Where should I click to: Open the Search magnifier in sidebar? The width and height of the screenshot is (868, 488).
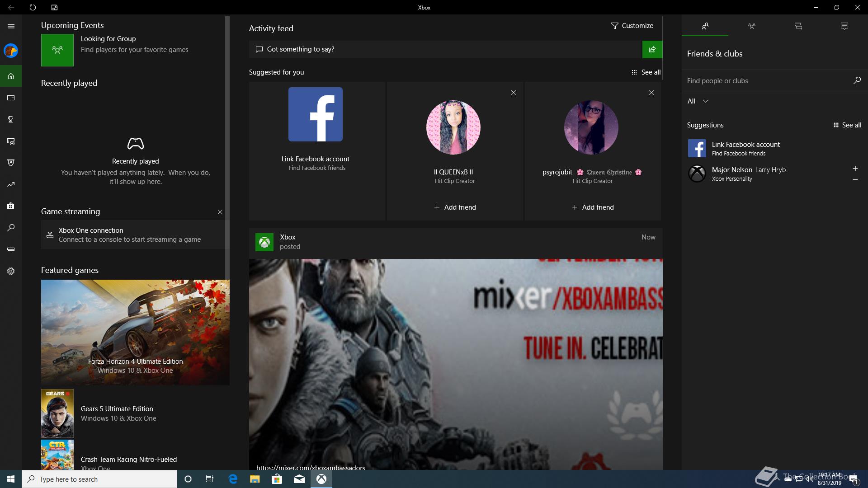pos(11,228)
